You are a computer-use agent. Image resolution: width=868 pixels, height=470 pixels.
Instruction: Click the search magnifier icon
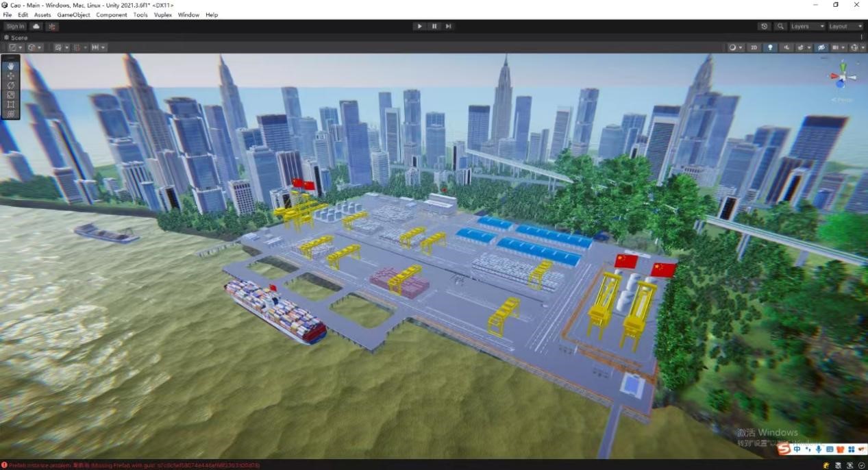780,26
